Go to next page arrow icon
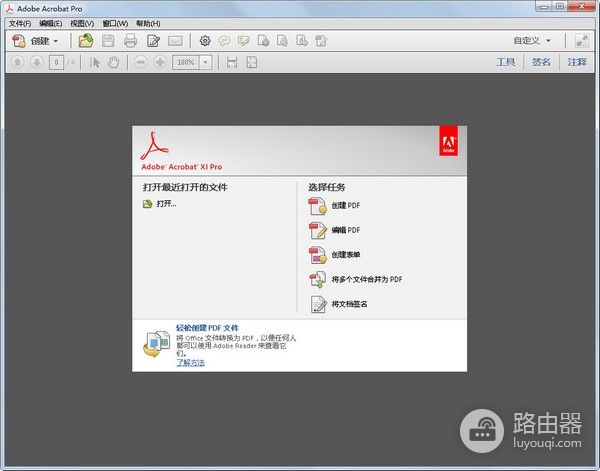Image resolution: width=600 pixels, height=471 pixels. [37, 62]
